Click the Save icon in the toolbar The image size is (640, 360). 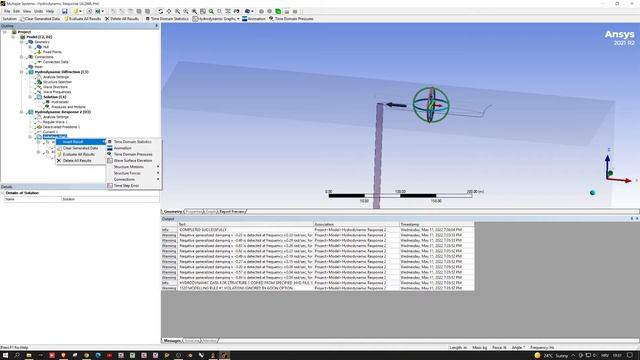pyautogui.click(x=64, y=11)
